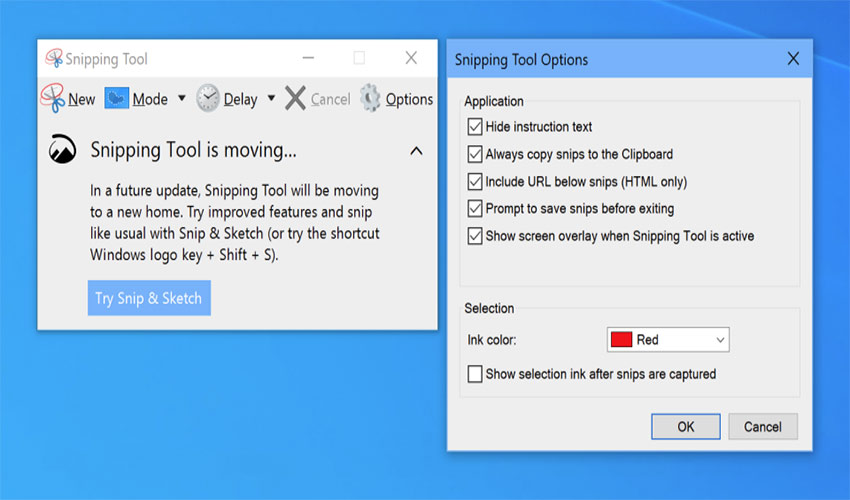Click the Mode rectangular snip icon

(117, 98)
